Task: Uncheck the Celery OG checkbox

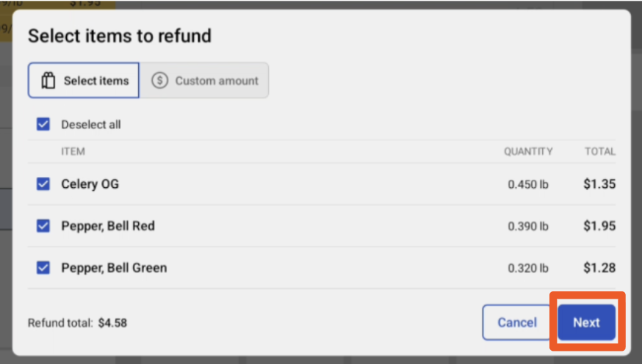Action: pos(43,183)
